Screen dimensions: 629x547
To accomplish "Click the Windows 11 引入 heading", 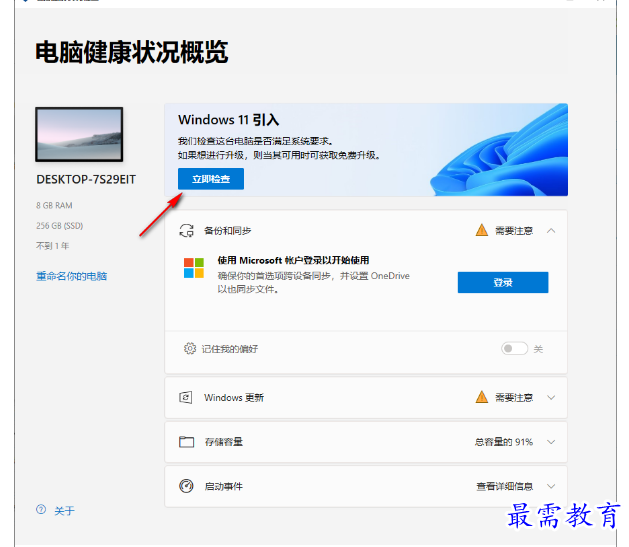I will [228, 120].
